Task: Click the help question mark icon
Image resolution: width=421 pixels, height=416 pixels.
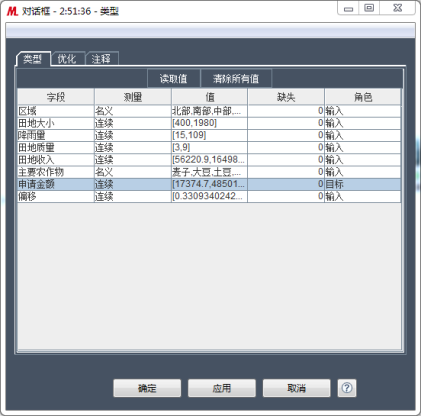Action: (347, 388)
